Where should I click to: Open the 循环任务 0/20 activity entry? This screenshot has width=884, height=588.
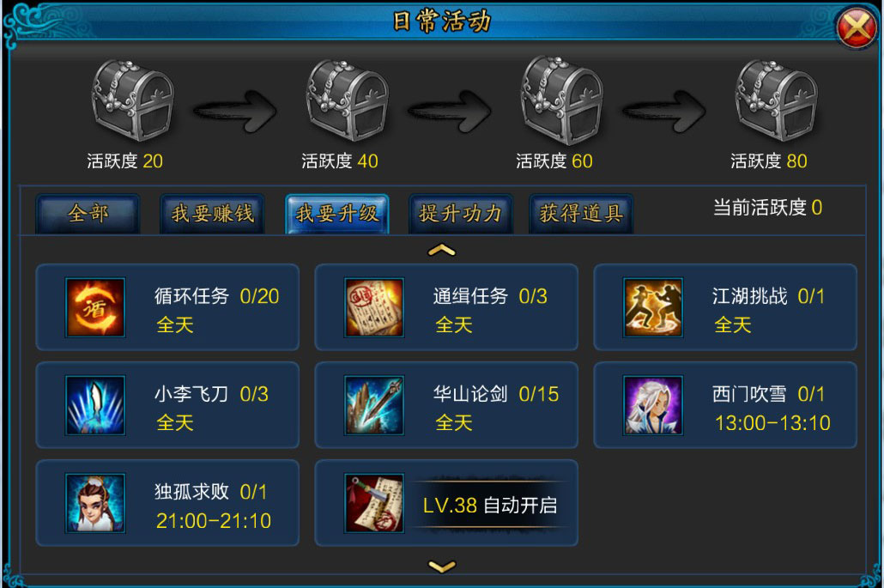coord(167,307)
